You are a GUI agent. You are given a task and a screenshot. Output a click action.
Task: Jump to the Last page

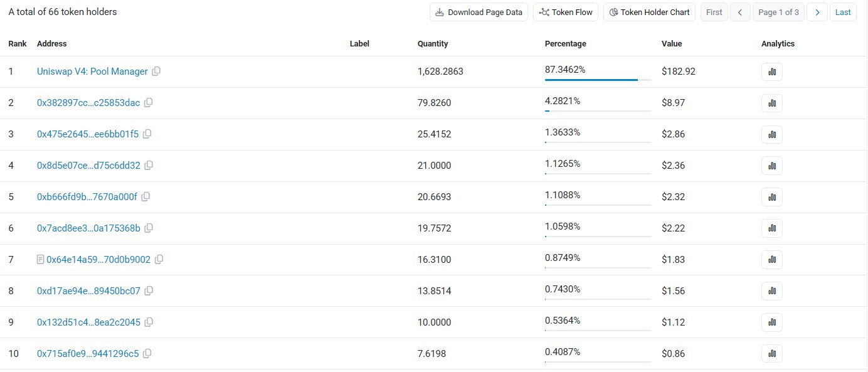tap(843, 12)
